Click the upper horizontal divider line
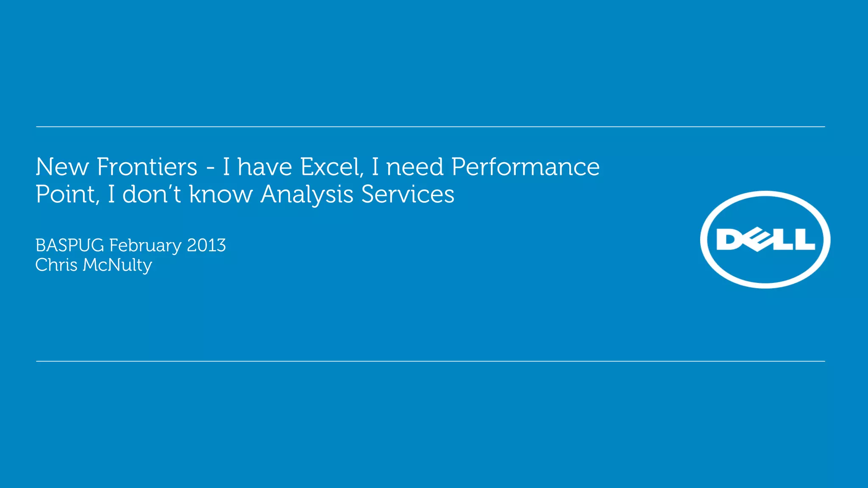 [431, 127]
